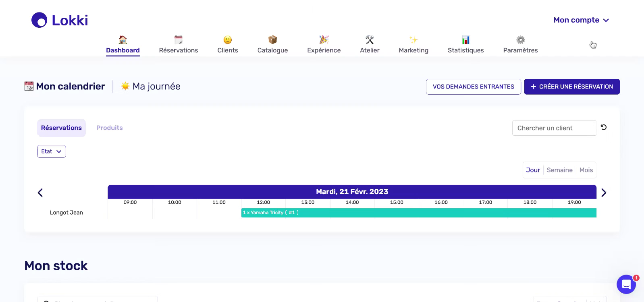Open the Expérience menu
The width and height of the screenshot is (644, 302).
click(x=324, y=50)
